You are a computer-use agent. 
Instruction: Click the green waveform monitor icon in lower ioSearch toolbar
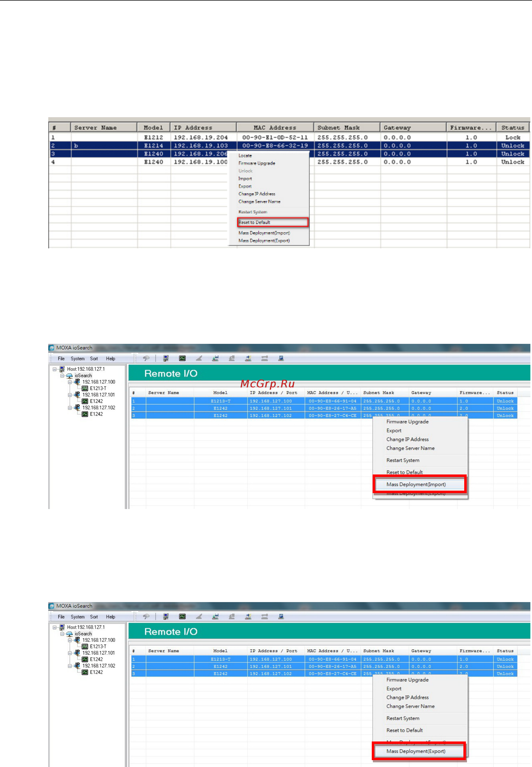point(182,616)
